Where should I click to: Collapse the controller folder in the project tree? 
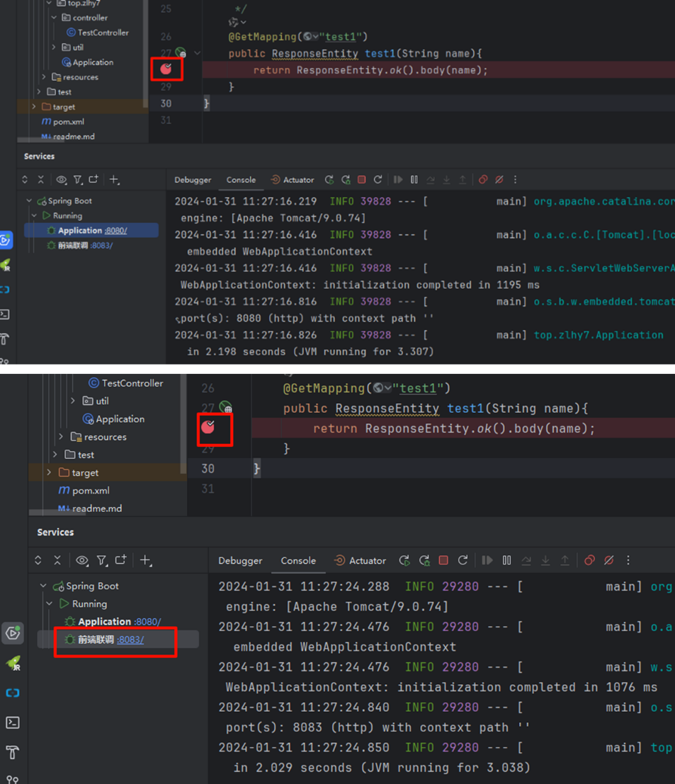click(54, 18)
